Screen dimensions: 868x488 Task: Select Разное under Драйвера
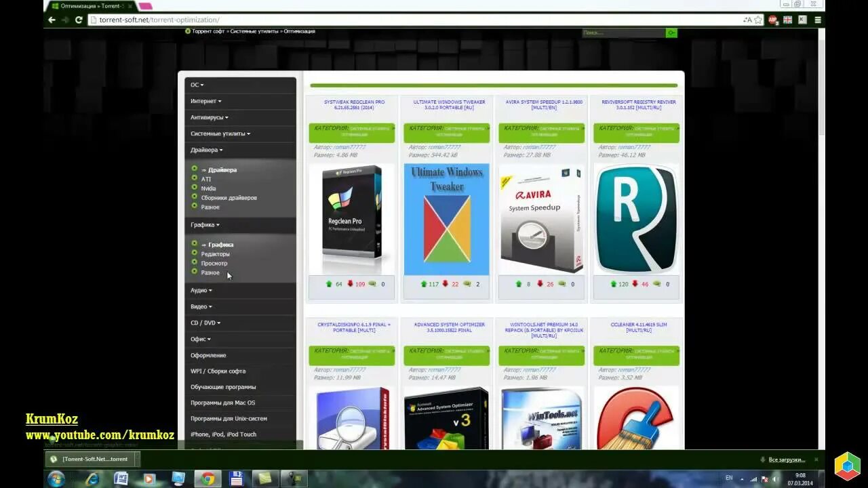click(210, 207)
